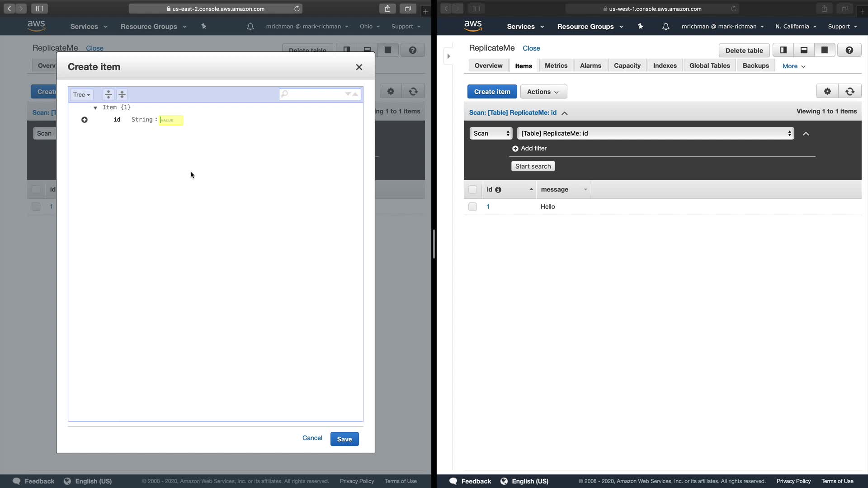The image size is (868, 488).
Task: Open the Actions dropdown menu
Action: coord(543,92)
